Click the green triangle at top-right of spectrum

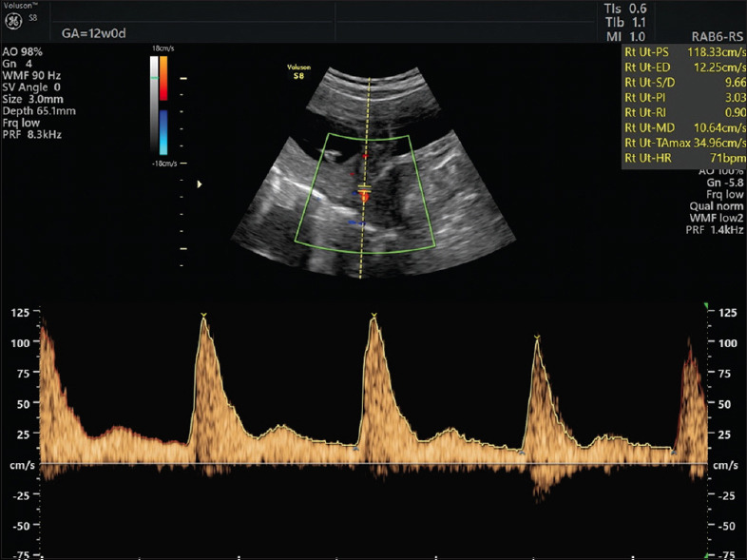point(705,305)
